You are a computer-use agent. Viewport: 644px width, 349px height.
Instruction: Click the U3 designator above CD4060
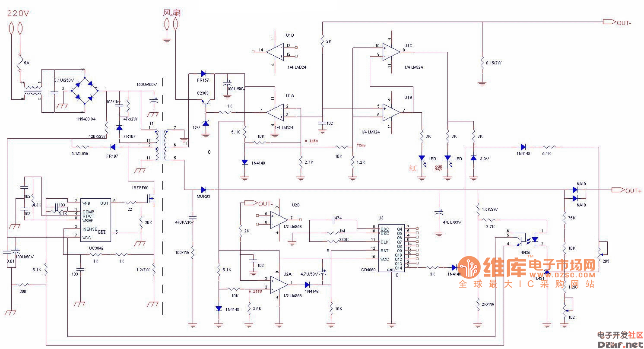pyautogui.click(x=381, y=218)
